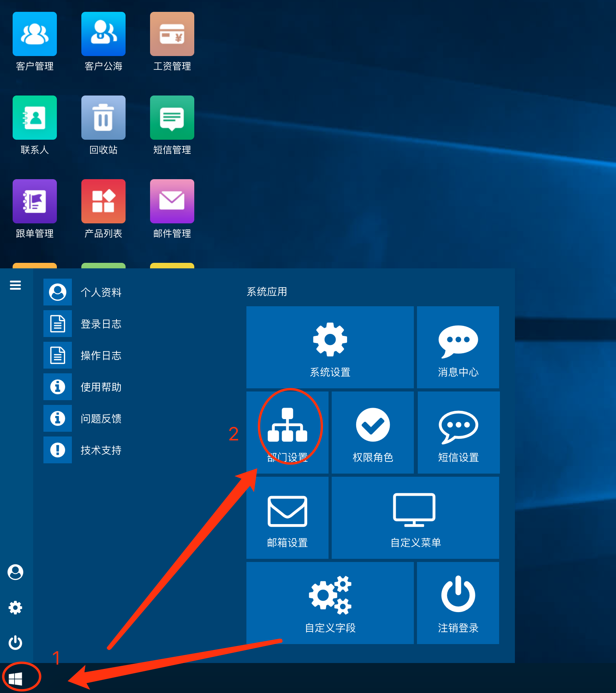This screenshot has height=693, width=616.
Task: Open the 消息中心 tile
Action: coord(458,347)
